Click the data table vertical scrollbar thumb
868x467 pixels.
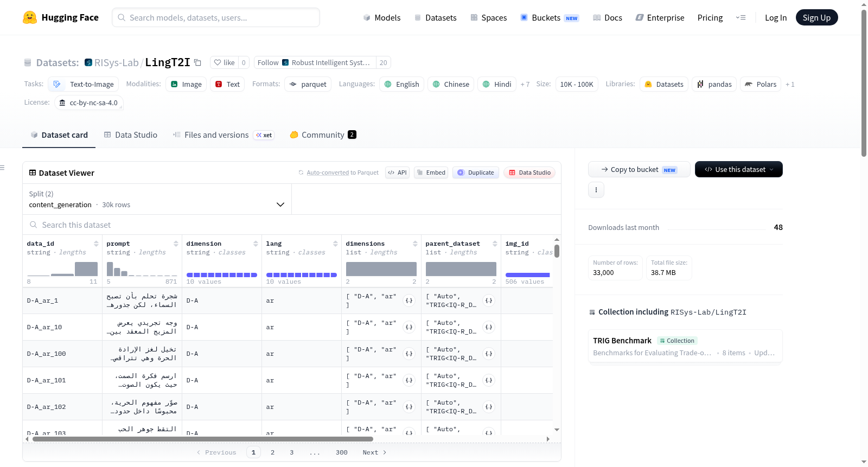click(x=557, y=251)
